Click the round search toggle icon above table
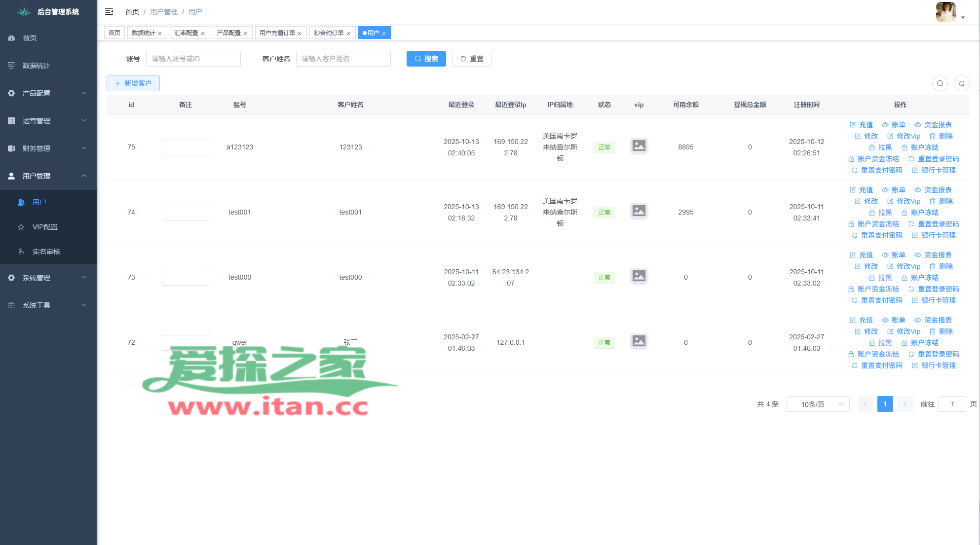 [940, 83]
